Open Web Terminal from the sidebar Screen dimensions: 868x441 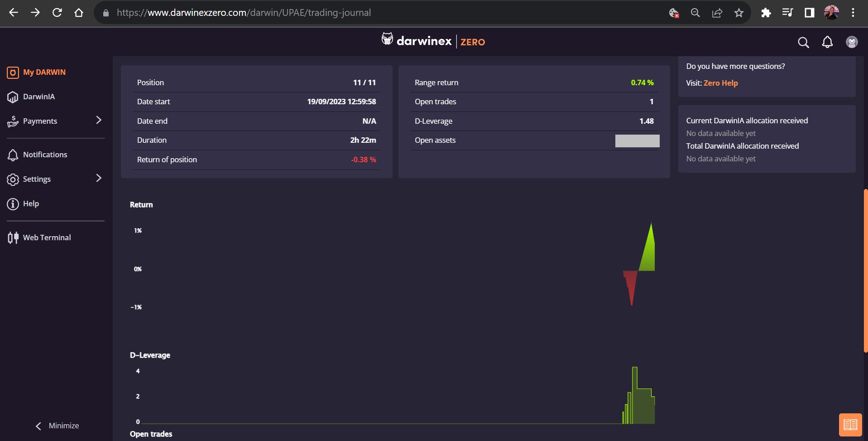(x=47, y=237)
